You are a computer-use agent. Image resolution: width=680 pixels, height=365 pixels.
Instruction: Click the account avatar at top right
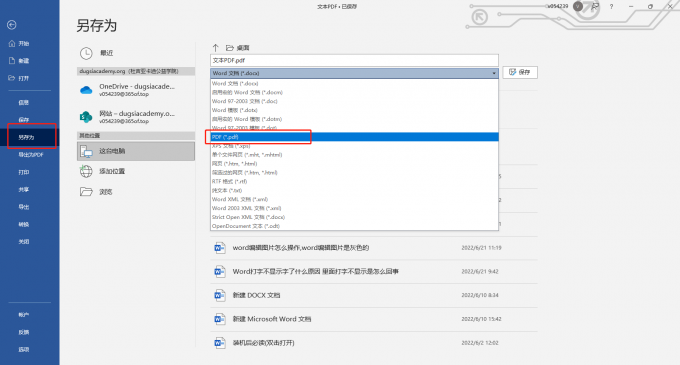(578, 7)
